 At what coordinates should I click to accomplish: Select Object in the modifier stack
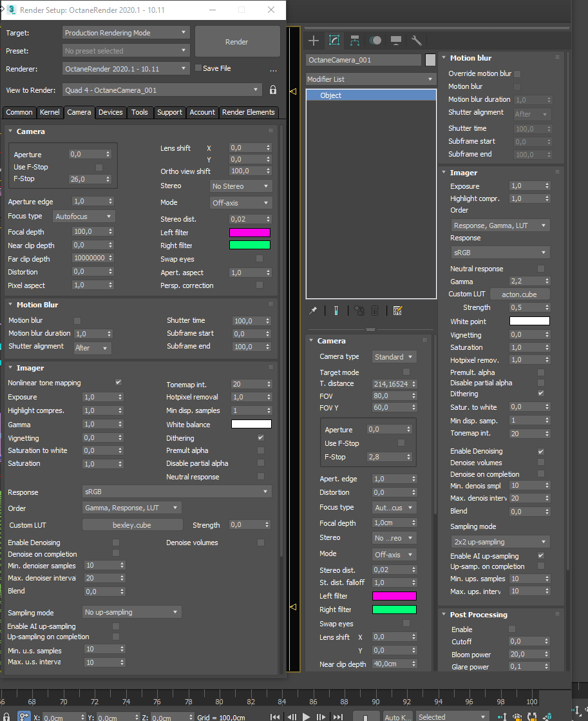click(371, 95)
